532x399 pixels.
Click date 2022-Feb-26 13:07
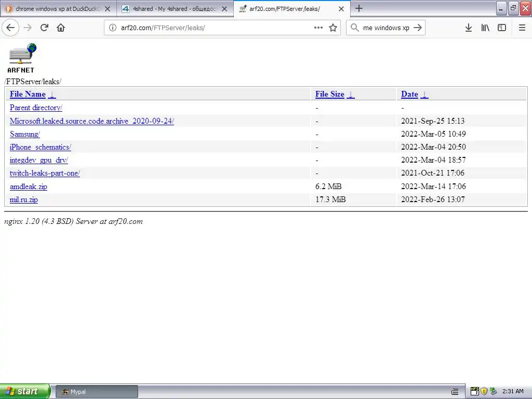[x=433, y=199]
